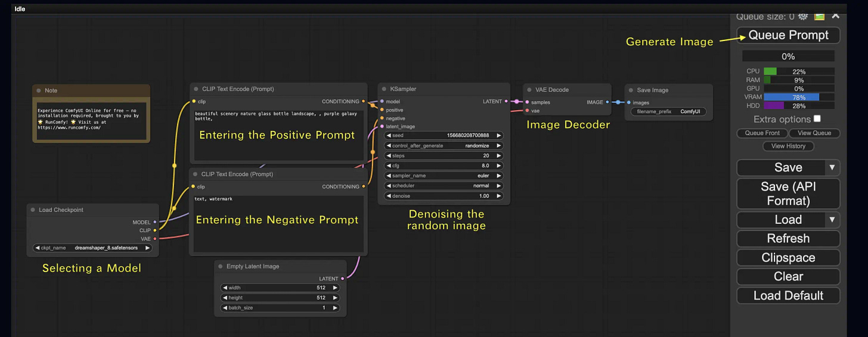Increase batch_size with the right arrow
The image size is (868, 337).
(x=335, y=308)
